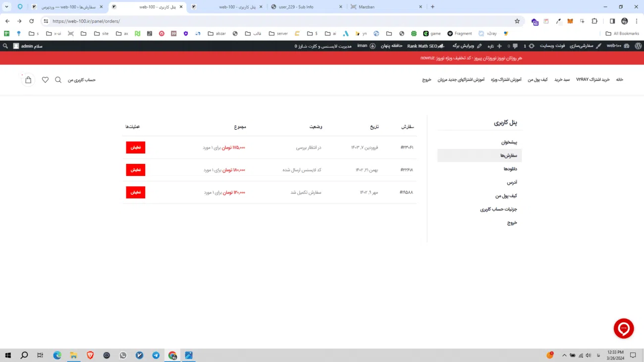Viewport: 644px width, 362px height.
Task: Expand the system tray hidden icons chevron
Action: (x=564, y=355)
